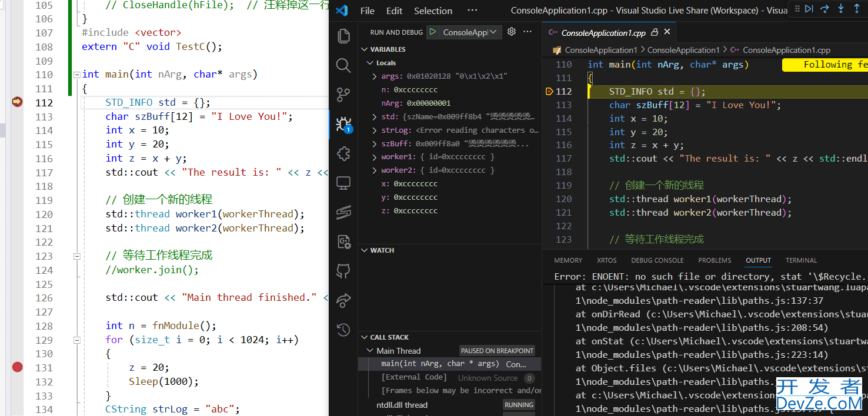Select the main(int nArg, char * args) stack frame
Image resolution: width=868 pixels, height=416 pixels.
[450, 364]
